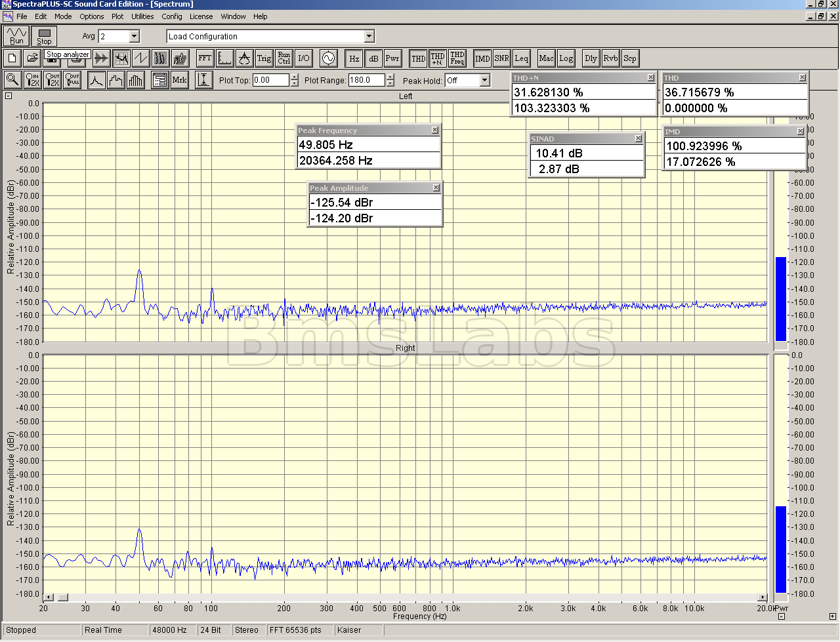Open the Leq utility
Screen dimensions: 840x642
click(521, 58)
